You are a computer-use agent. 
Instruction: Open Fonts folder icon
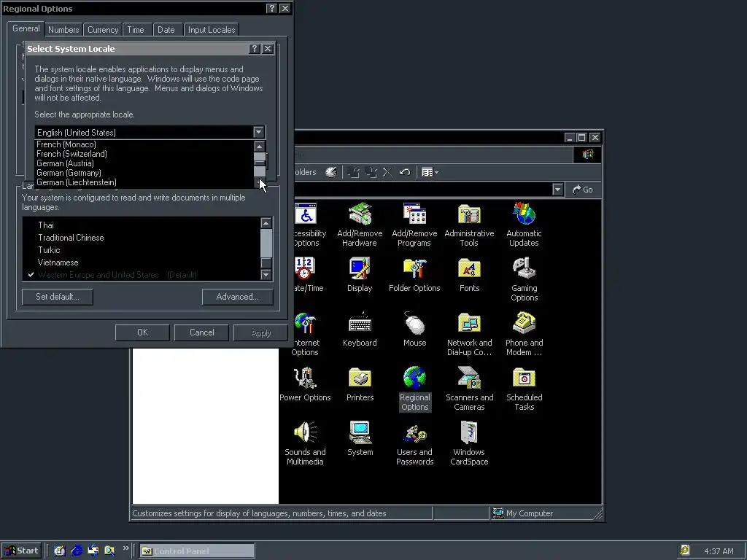469,275
